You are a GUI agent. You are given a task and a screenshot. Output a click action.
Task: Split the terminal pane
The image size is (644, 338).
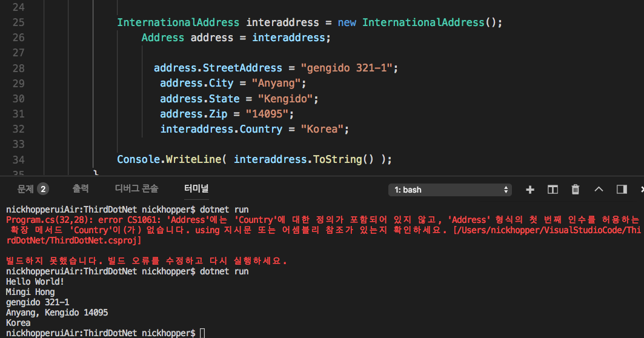(x=553, y=190)
